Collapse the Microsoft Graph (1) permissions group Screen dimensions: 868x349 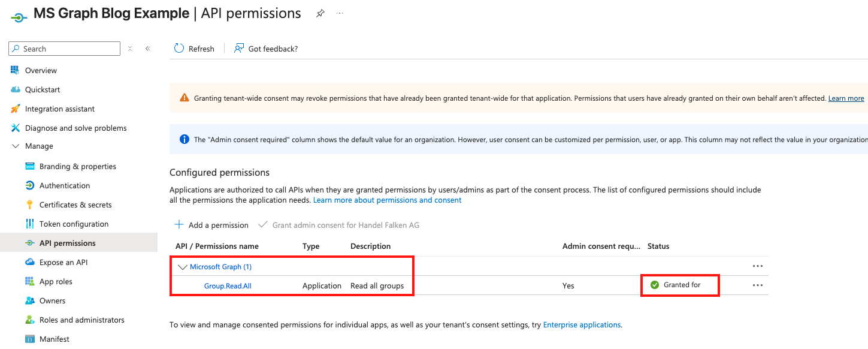click(183, 267)
